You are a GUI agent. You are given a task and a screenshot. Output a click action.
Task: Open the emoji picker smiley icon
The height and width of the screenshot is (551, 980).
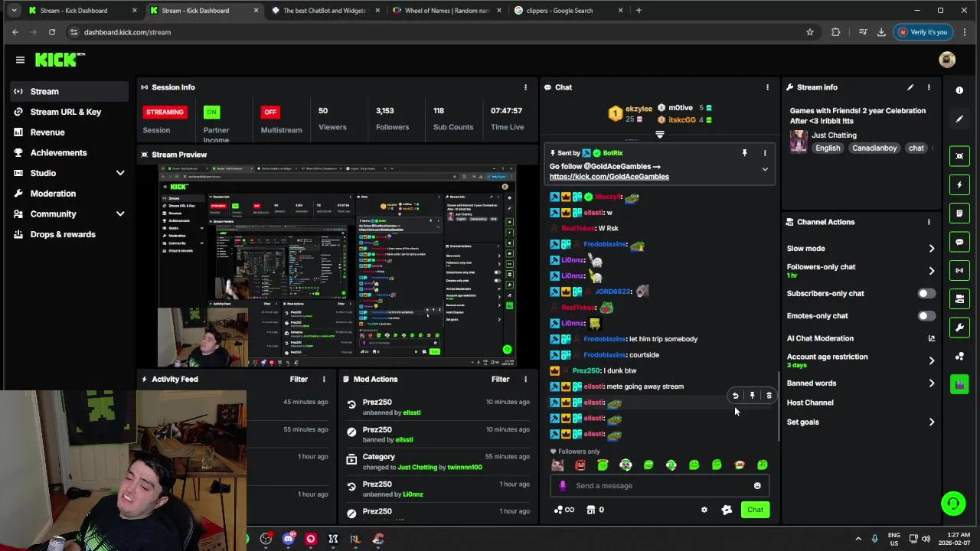(757, 485)
